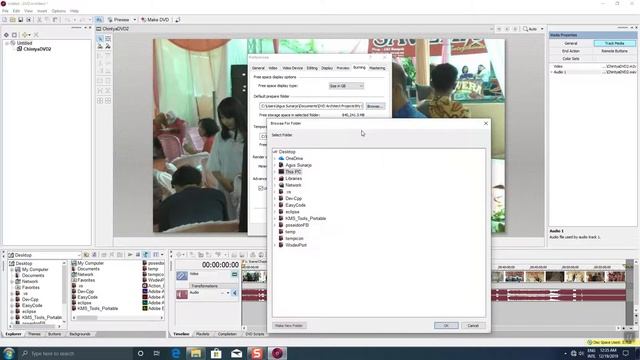Open the Options menu
The width and height of the screenshot is (640, 360).
[58, 11]
